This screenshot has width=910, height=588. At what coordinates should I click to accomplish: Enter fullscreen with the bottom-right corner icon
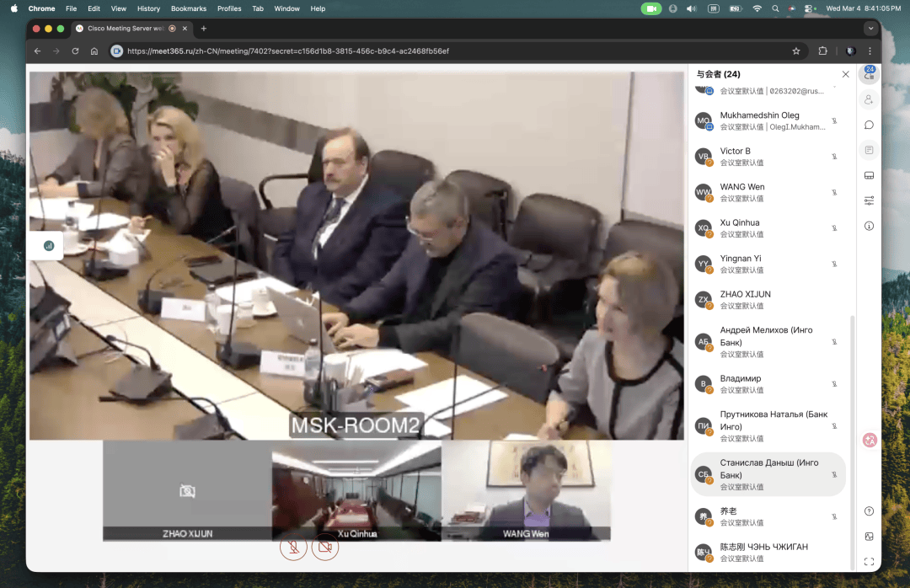pyautogui.click(x=869, y=562)
